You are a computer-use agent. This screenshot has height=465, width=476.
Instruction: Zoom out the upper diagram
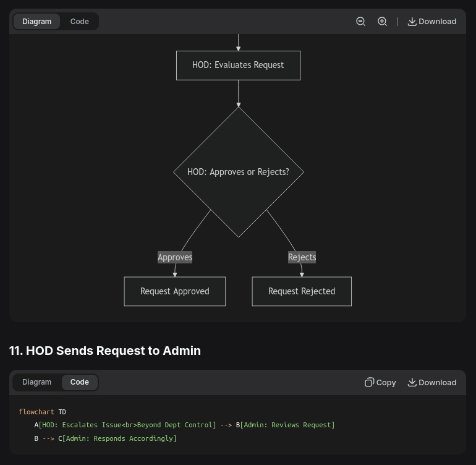(x=360, y=22)
